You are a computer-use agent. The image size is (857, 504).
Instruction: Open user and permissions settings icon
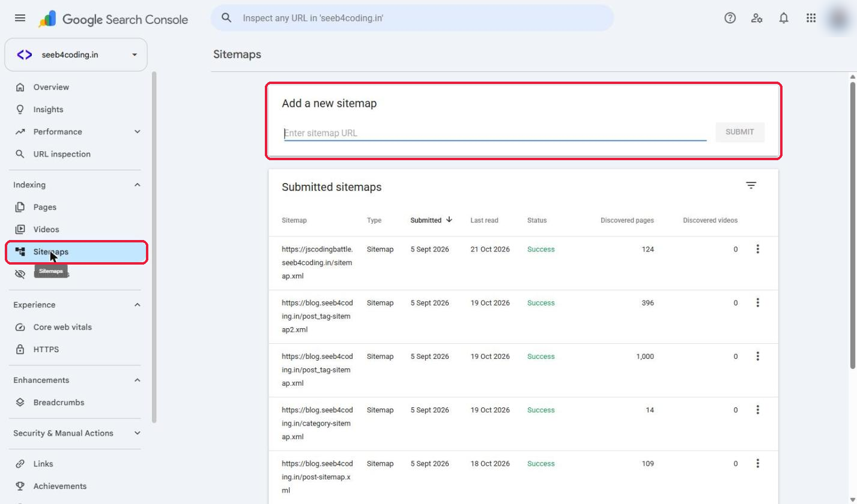tap(757, 18)
